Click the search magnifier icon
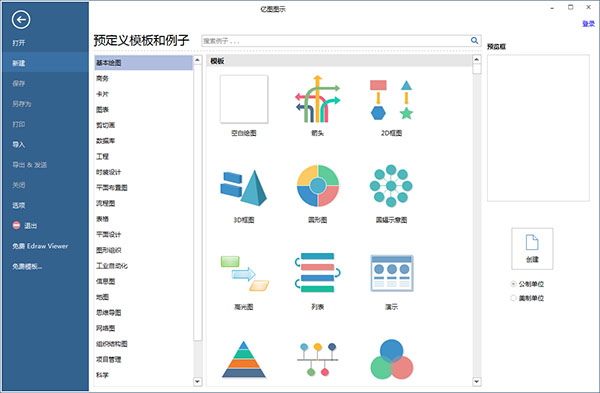 point(474,41)
